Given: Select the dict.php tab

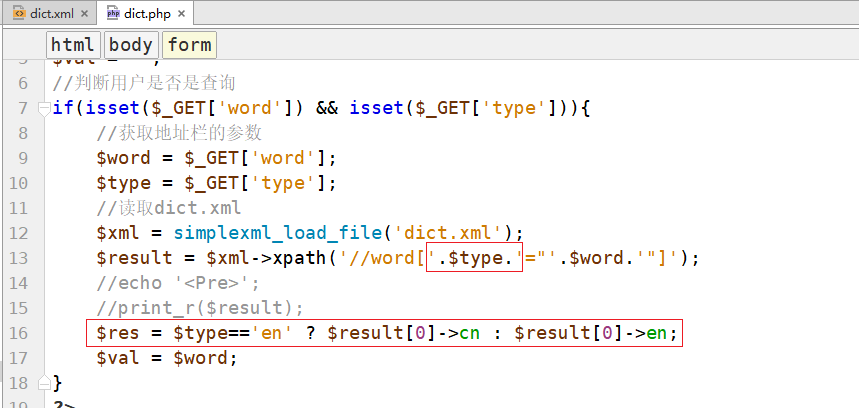Looking at the screenshot, I should pos(146,15).
